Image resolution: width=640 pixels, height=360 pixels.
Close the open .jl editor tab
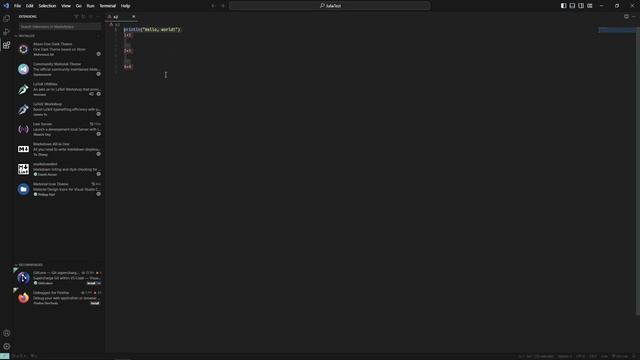tap(133, 17)
